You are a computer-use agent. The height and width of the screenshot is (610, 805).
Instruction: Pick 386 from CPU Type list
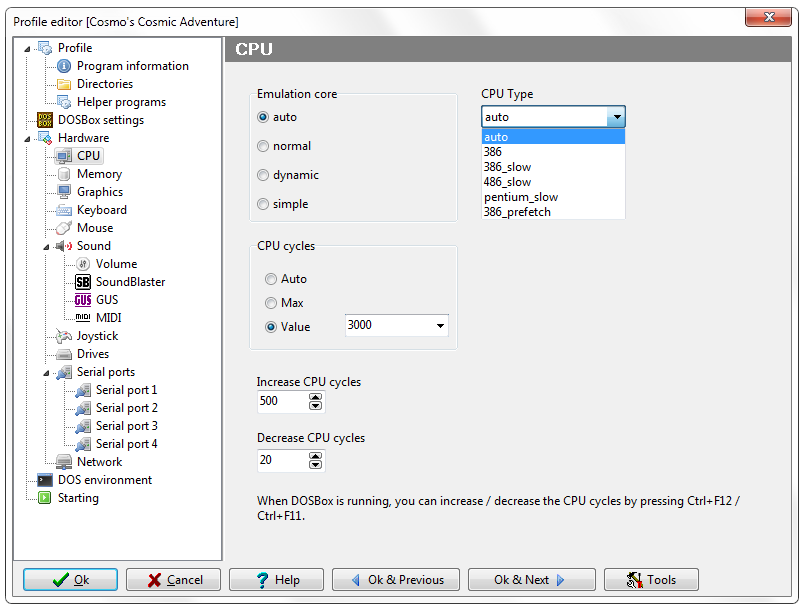[553, 152]
